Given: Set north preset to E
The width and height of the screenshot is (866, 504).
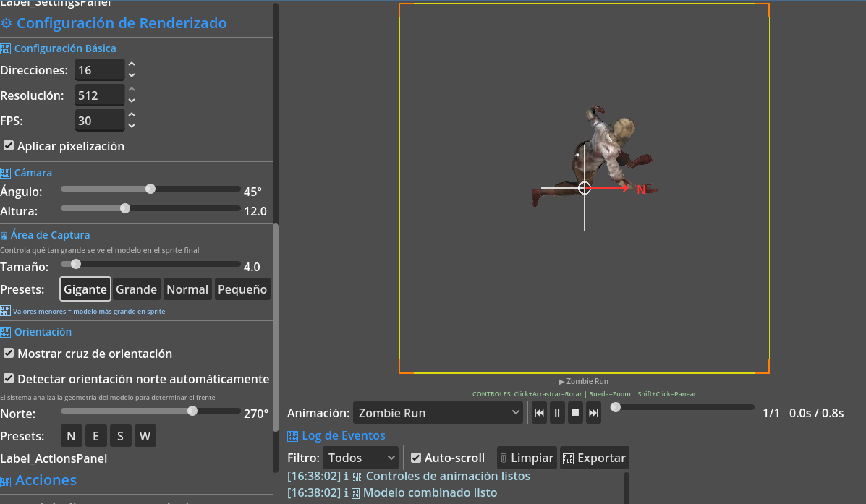Looking at the screenshot, I should pos(95,436).
